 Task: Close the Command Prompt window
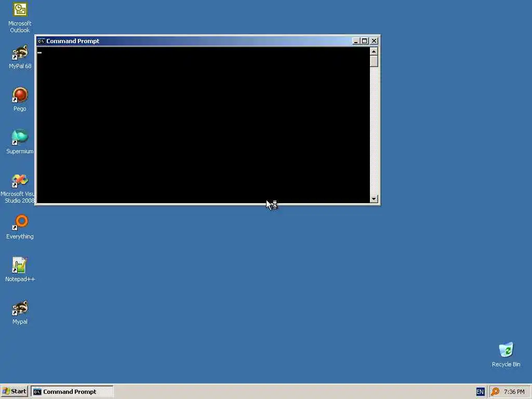[374, 41]
